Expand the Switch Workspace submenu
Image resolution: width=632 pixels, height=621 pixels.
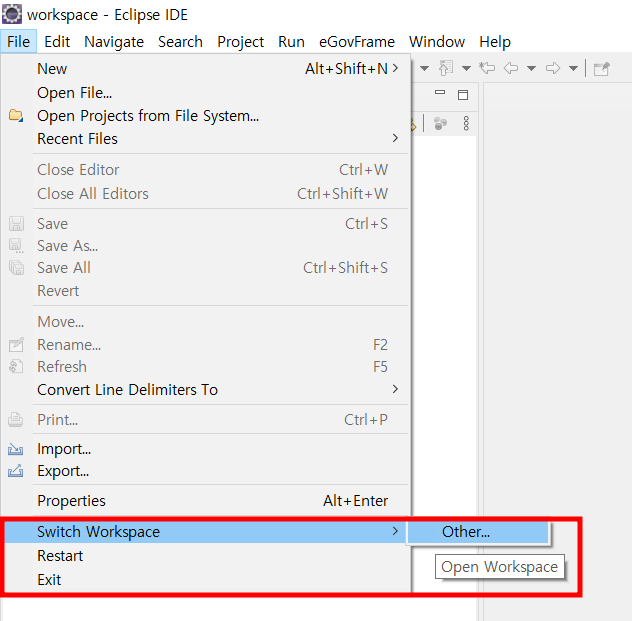point(205,532)
